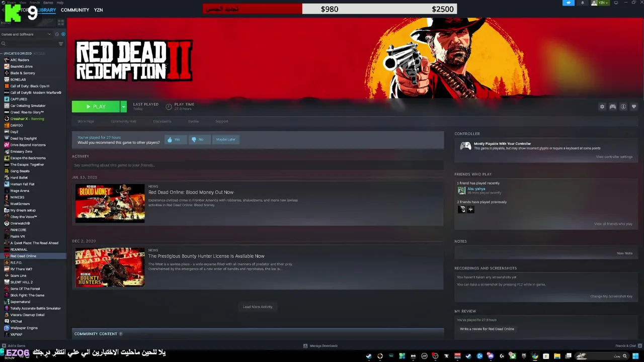
Task: Click the play time clock icon
Action: pos(169,107)
